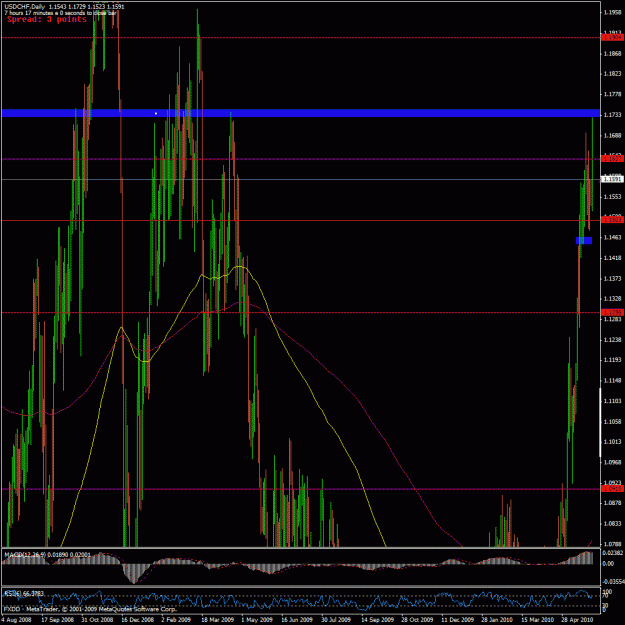This screenshot has height=625, width=625.
Task: Click the 31 Oct 2008 date label
Action: pyautogui.click(x=97, y=620)
